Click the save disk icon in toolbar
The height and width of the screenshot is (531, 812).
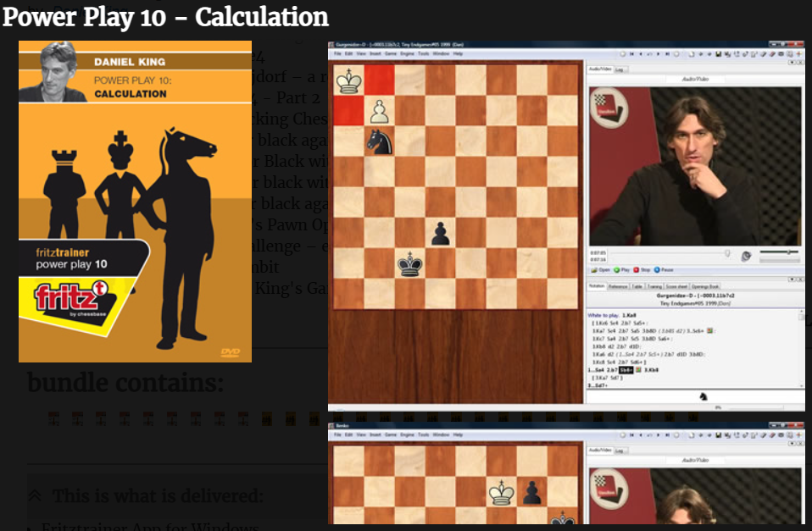[x=718, y=54]
